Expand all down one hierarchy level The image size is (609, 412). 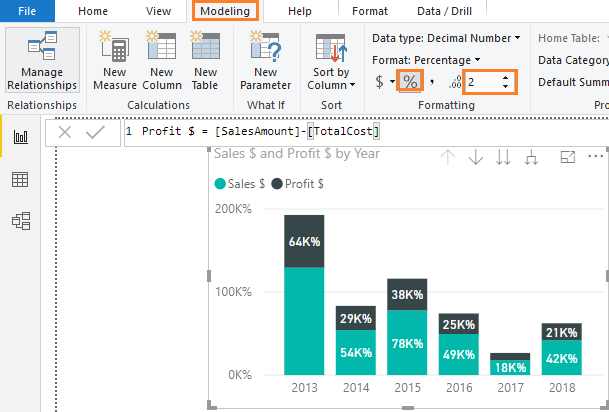click(x=531, y=158)
